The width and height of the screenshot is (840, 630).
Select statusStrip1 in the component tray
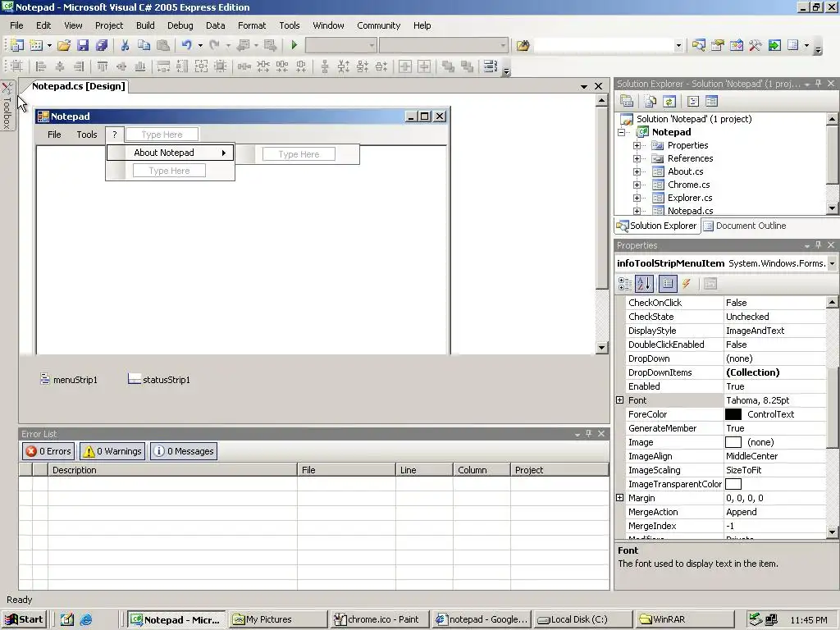click(159, 379)
